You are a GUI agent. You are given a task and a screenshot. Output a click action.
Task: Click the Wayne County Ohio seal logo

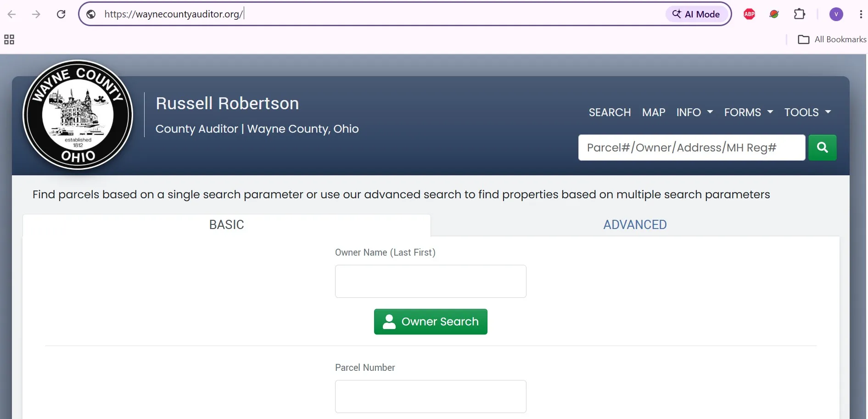(x=78, y=115)
